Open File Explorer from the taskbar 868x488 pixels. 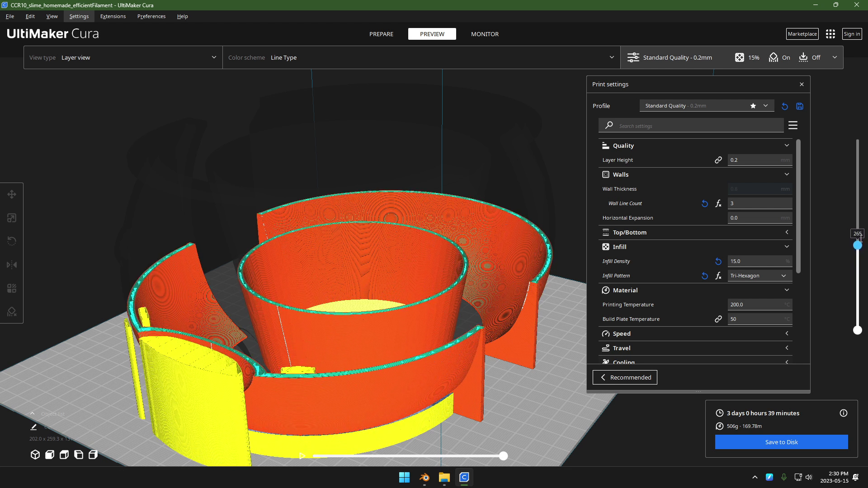pos(444,477)
